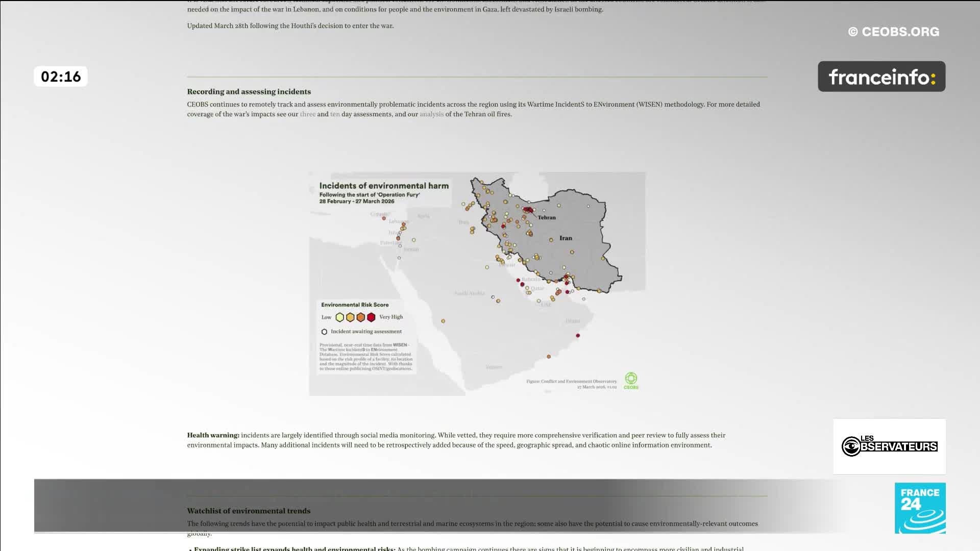The width and height of the screenshot is (980, 551).
Task: Click the France 24 logo
Action: point(920,508)
